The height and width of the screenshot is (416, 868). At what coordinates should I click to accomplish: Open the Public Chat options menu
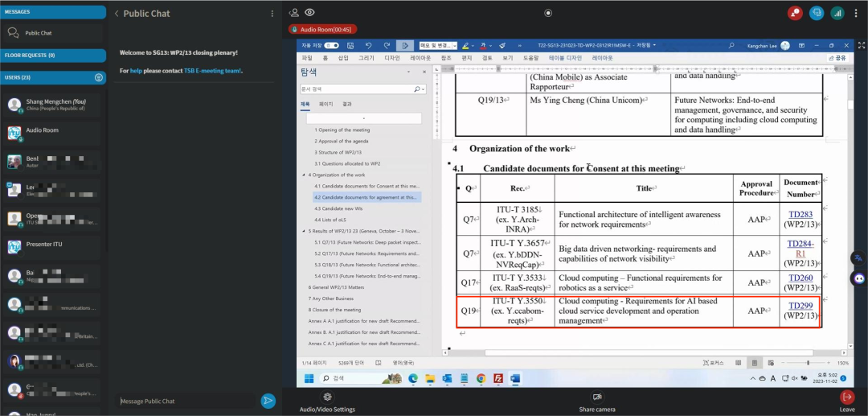coord(272,14)
